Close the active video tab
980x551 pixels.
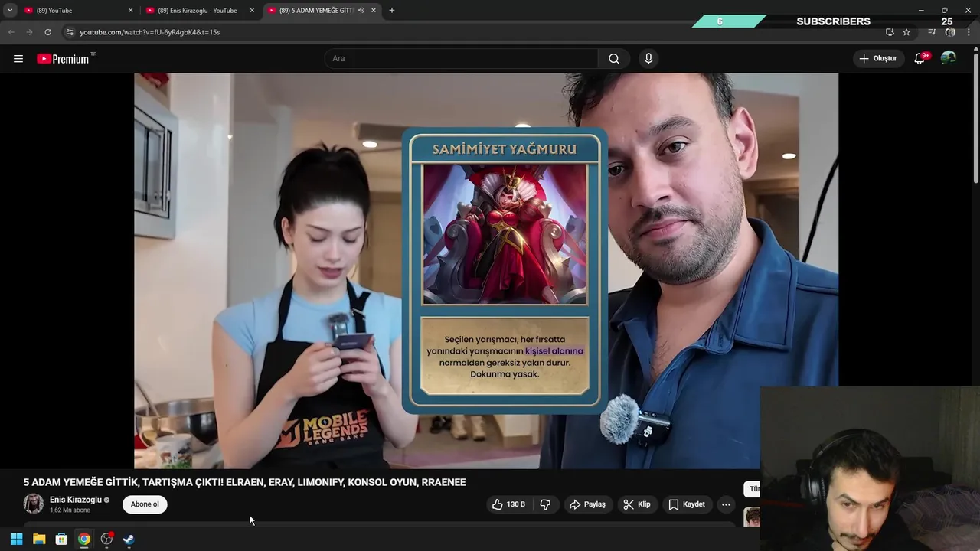tap(374, 11)
